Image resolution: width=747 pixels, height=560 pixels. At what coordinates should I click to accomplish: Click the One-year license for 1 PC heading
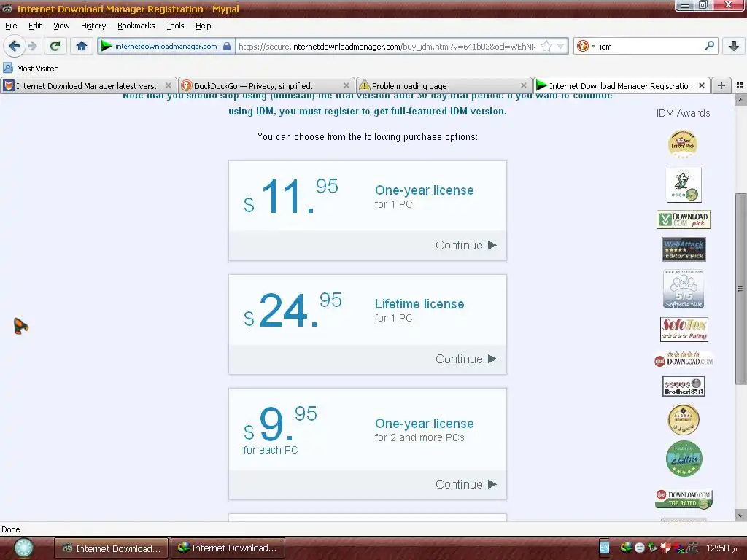(x=424, y=190)
